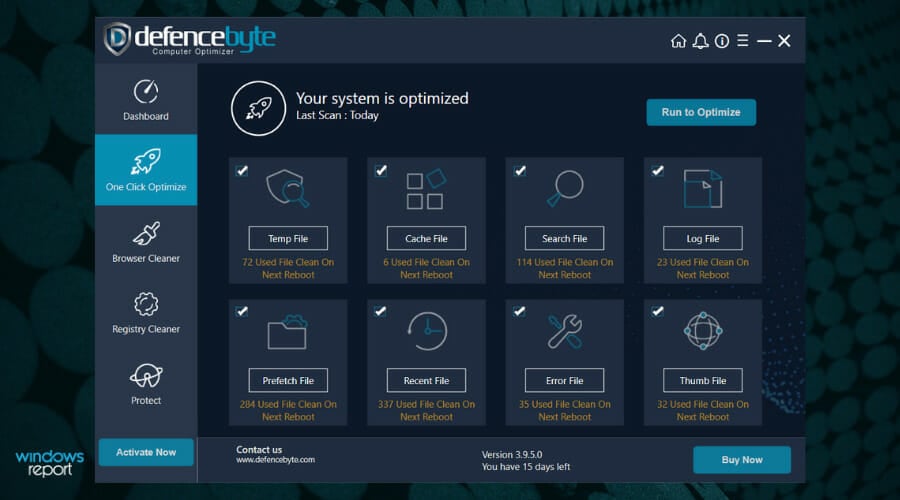Click the '337 Used File Clean On' text
The height and width of the screenshot is (500, 900).
[426, 404]
